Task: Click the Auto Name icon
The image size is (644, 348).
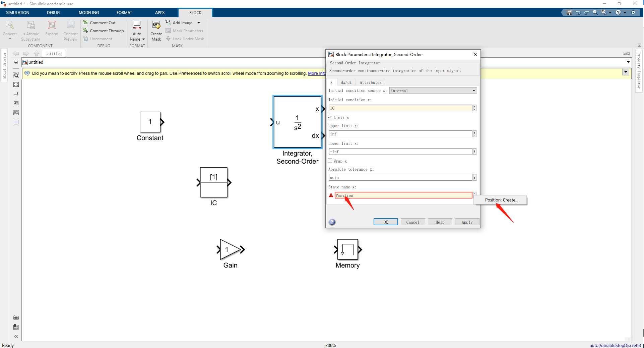Action: [x=137, y=24]
